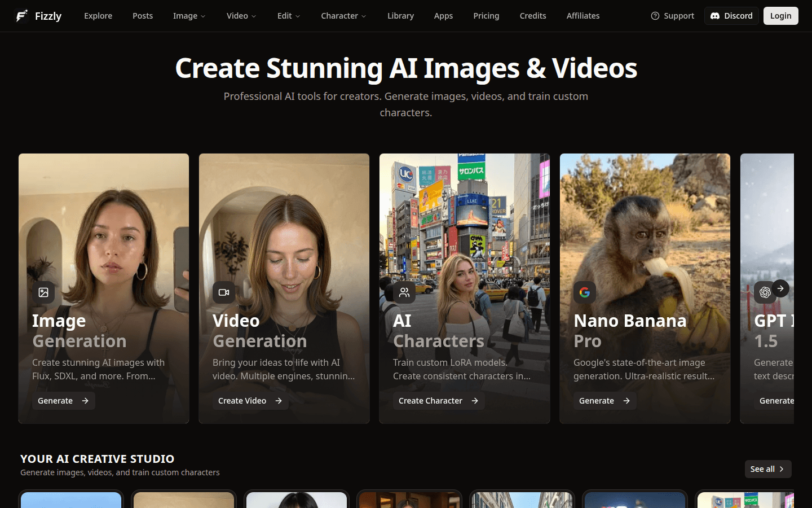The width and height of the screenshot is (812, 508).
Task: Navigate to the Pricing page
Action: (486, 16)
